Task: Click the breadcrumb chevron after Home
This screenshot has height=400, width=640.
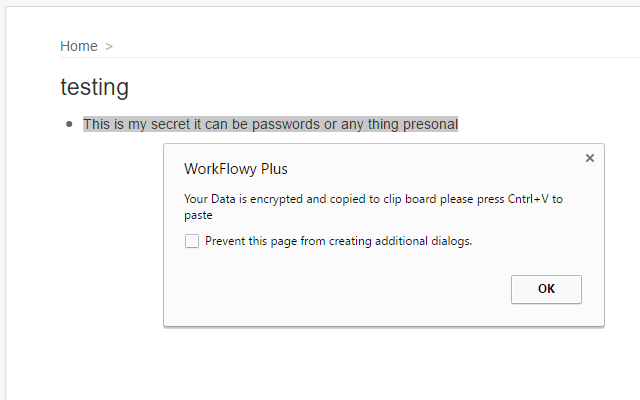Action: [109, 47]
